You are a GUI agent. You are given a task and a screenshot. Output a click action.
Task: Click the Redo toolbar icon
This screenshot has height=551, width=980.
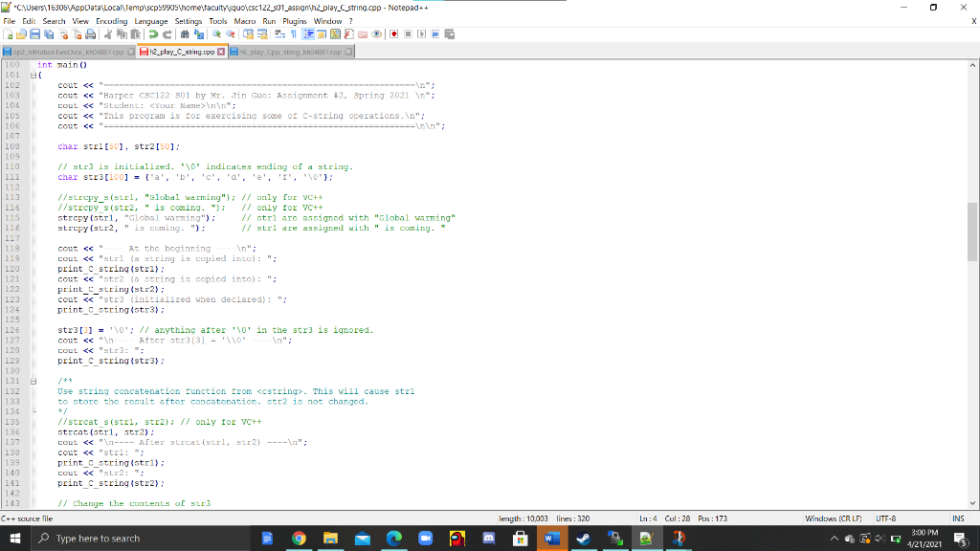(167, 34)
